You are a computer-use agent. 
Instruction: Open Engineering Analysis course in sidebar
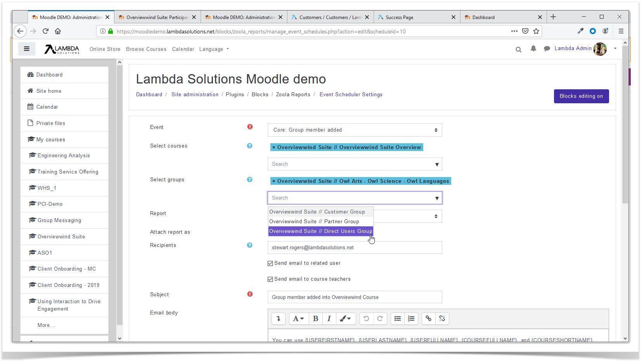point(64,155)
